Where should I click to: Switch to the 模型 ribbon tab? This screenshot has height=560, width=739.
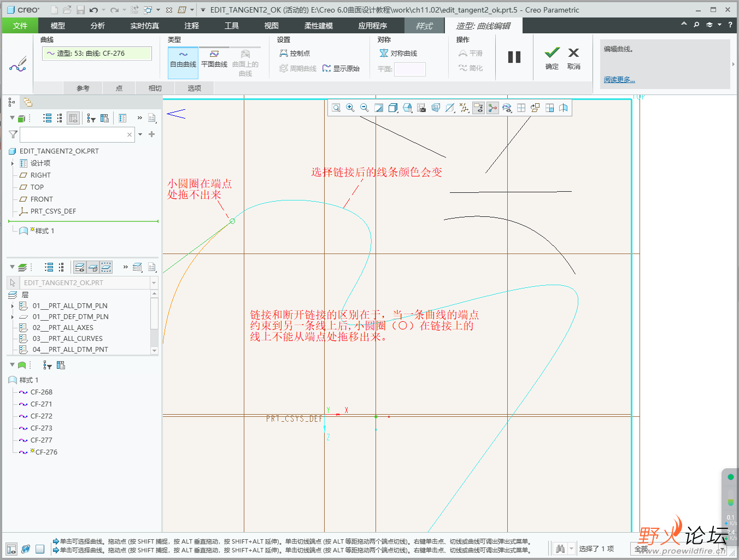click(58, 26)
